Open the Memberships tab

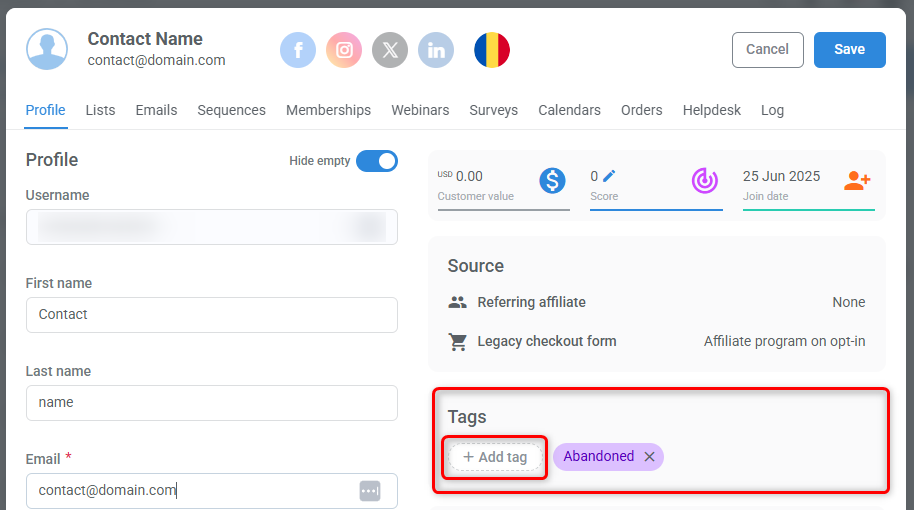tap(328, 110)
